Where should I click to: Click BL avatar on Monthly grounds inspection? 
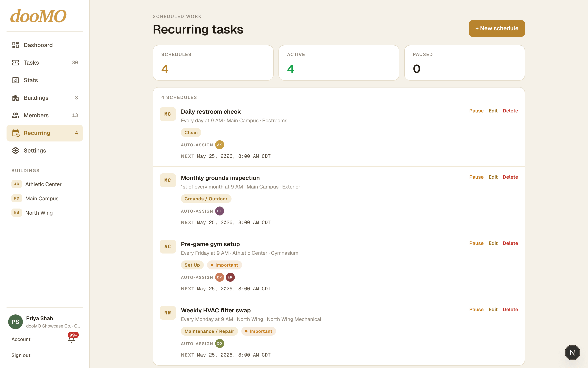pos(219,211)
